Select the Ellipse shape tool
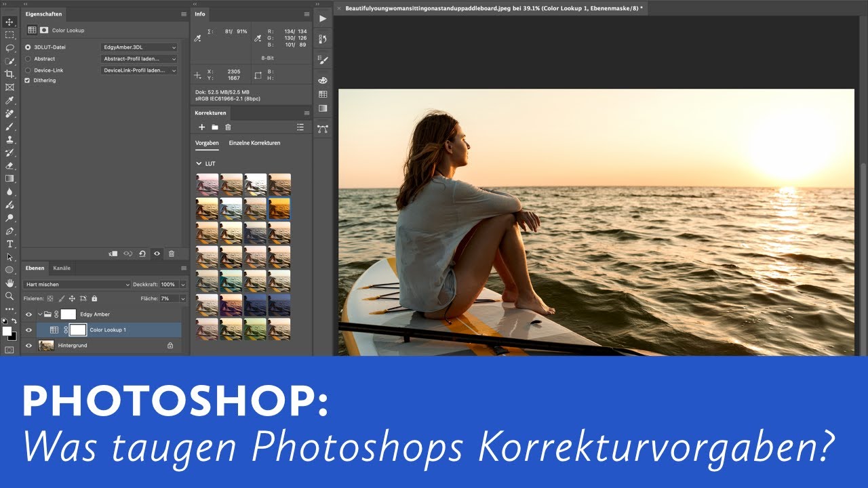 point(9,270)
